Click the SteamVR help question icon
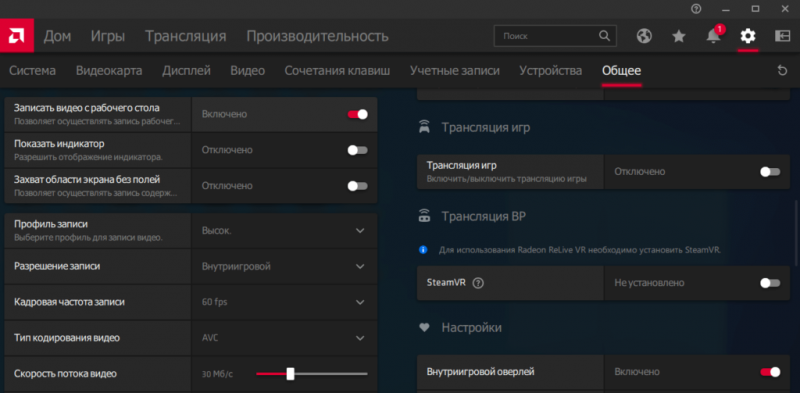Viewport: 800px width, 393px height. (x=478, y=283)
